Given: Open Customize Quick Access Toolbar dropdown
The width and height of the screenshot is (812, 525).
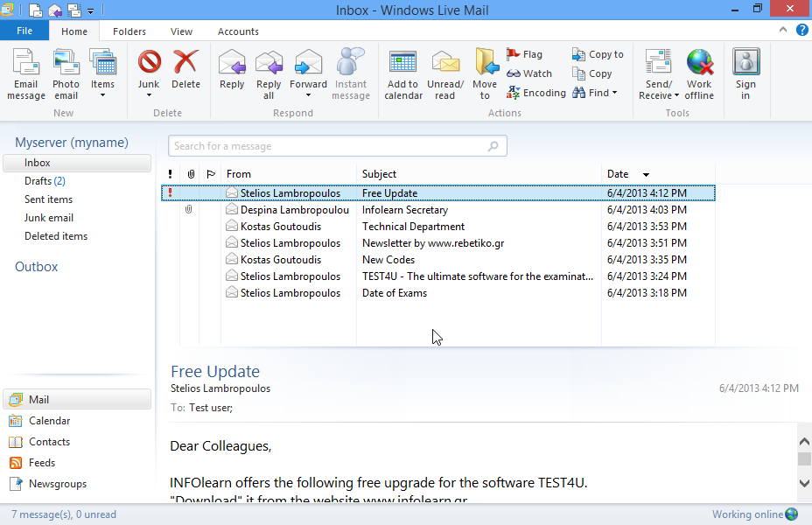Looking at the screenshot, I should [91, 10].
